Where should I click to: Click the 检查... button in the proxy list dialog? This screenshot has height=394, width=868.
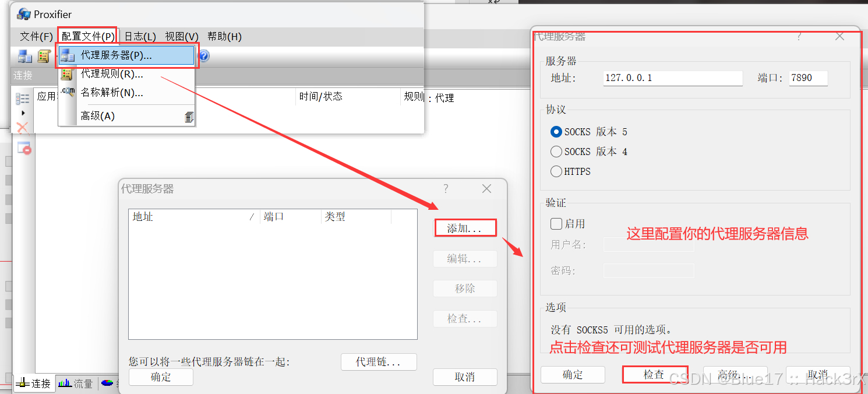pyautogui.click(x=465, y=319)
